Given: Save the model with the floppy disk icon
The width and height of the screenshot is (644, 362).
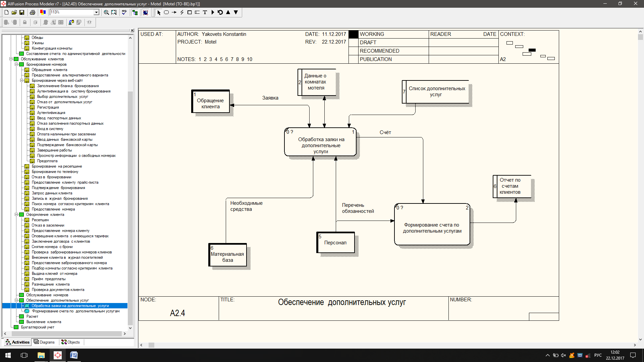Looking at the screenshot, I should [22, 12].
